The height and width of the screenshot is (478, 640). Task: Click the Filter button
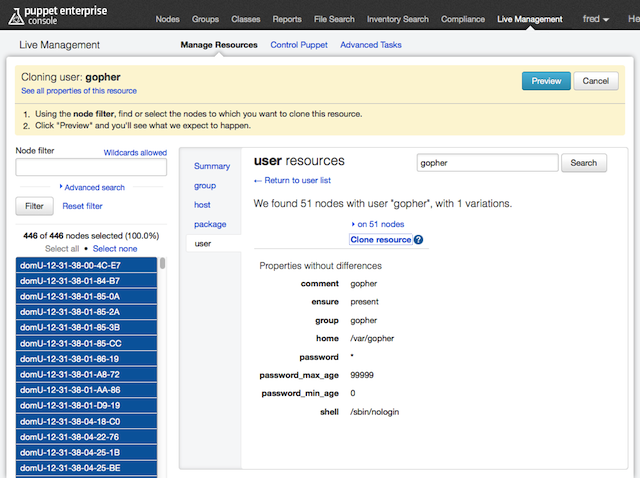(x=34, y=206)
